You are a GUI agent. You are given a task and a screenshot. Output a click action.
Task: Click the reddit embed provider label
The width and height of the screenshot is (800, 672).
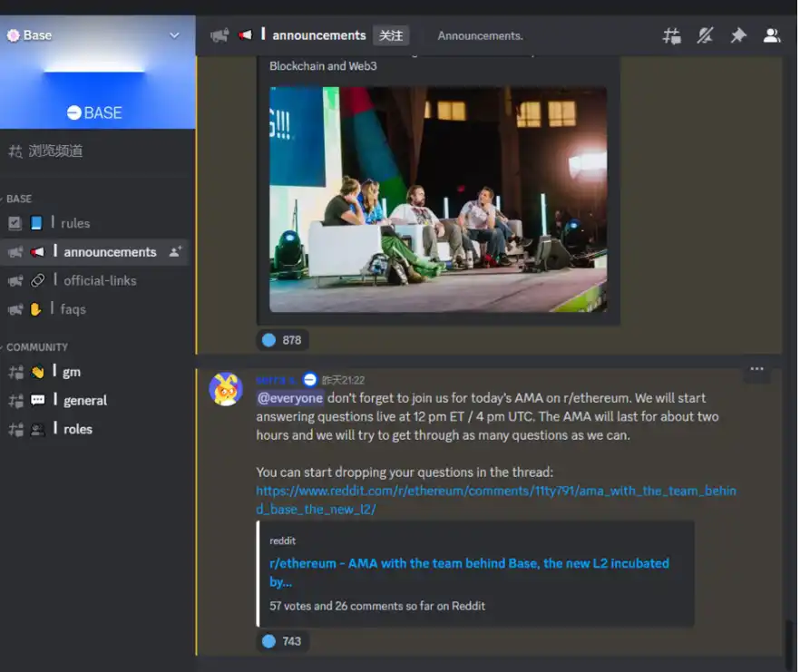pyautogui.click(x=282, y=541)
